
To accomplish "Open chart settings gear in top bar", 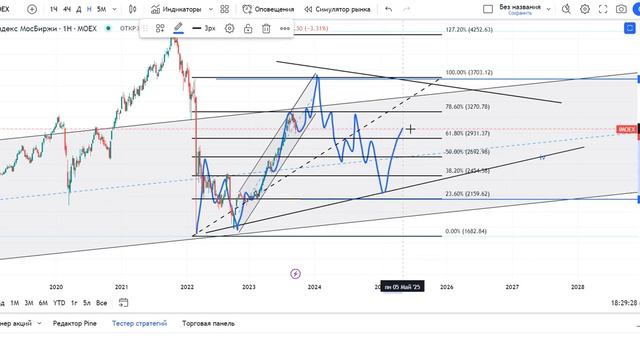I will 585,9.
